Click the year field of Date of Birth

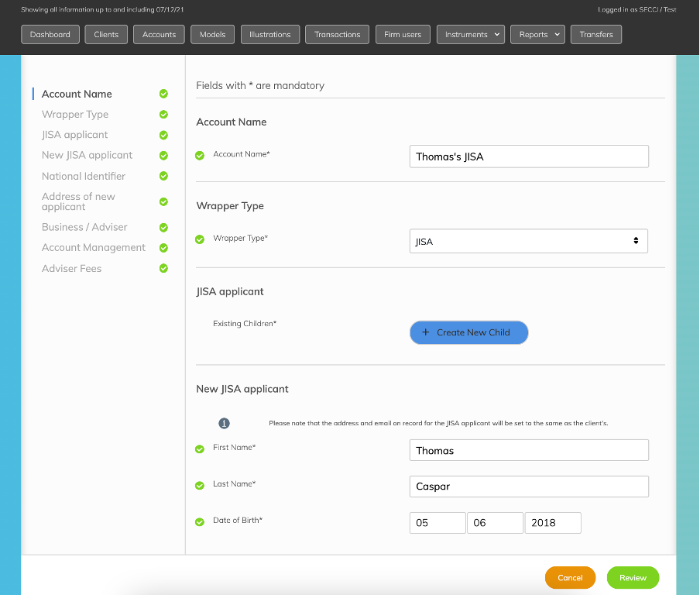pyautogui.click(x=552, y=523)
